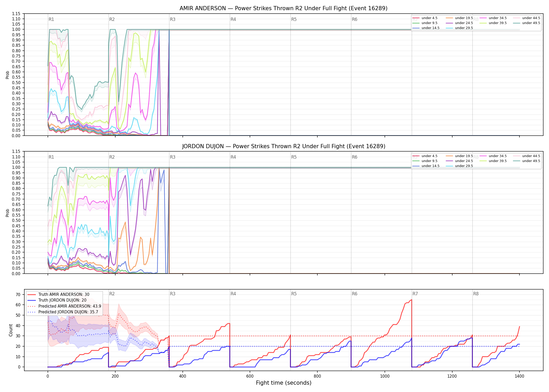
Task: Click the '200' fight time tick label
Action: pos(115,376)
